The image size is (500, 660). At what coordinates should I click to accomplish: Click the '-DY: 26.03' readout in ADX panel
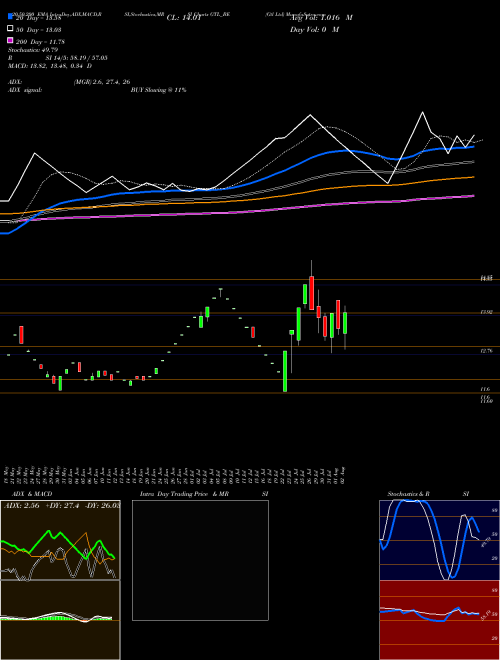[x=102, y=506]
